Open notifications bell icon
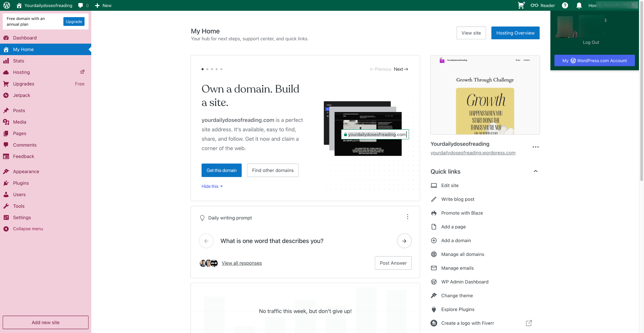This screenshot has width=644, height=333. 579,5
